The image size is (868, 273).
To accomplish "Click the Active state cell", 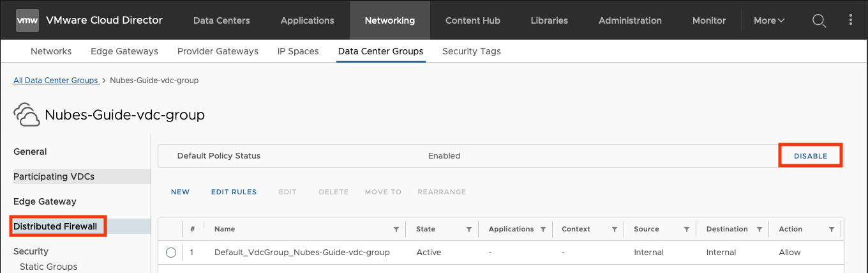I will [x=428, y=253].
